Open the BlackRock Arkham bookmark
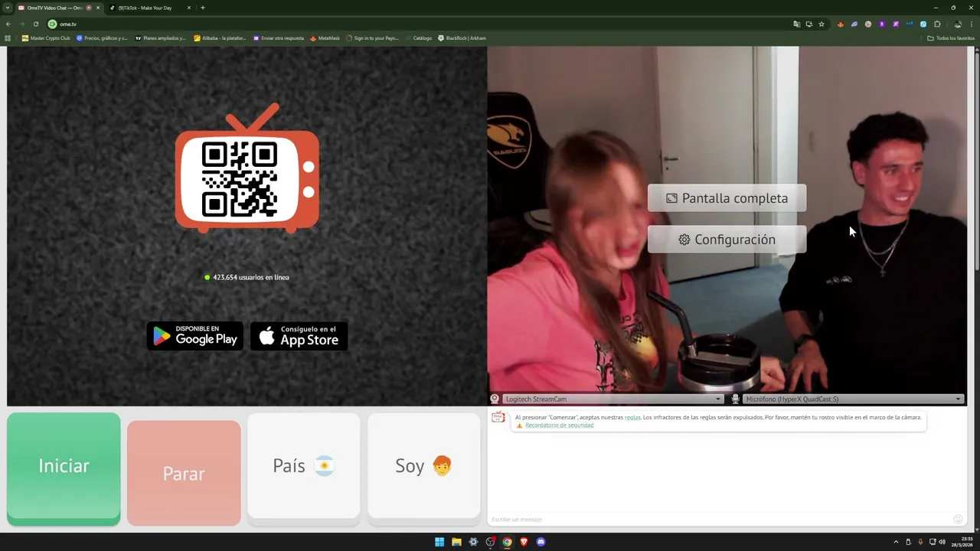 (462, 37)
